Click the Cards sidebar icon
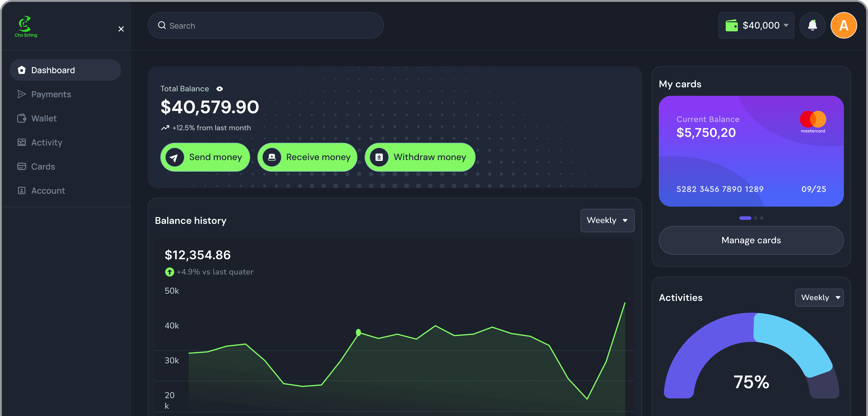The height and width of the screenshot is (416, 868). (21, 166)
